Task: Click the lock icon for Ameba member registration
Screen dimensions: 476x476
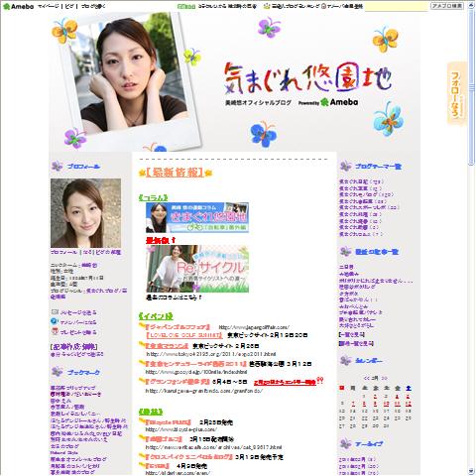Action: [323, 6]
